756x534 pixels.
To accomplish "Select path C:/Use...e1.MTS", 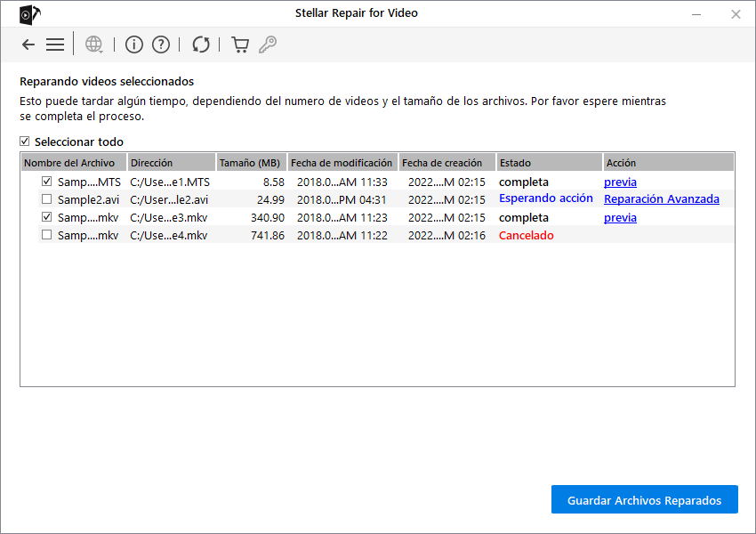I will (170, 182).
